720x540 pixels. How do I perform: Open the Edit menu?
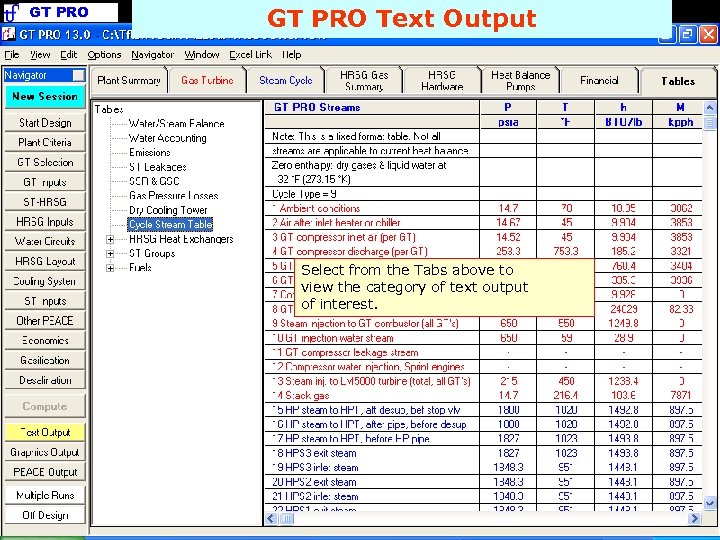coord(68,55)
